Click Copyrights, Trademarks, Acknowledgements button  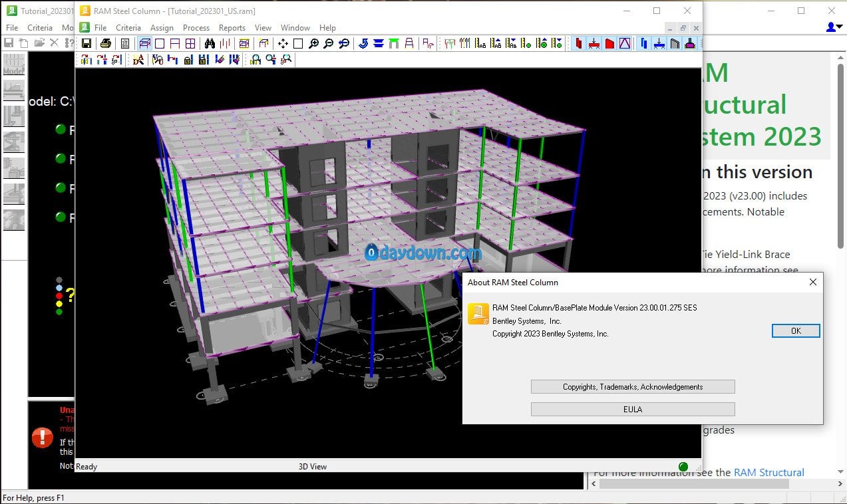pyautogui.click(x=633, y=387)
